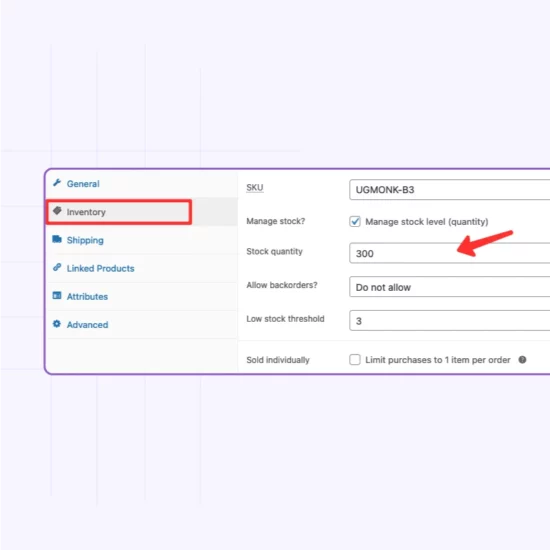Uncheck Manage stock level checkbox

355,221
